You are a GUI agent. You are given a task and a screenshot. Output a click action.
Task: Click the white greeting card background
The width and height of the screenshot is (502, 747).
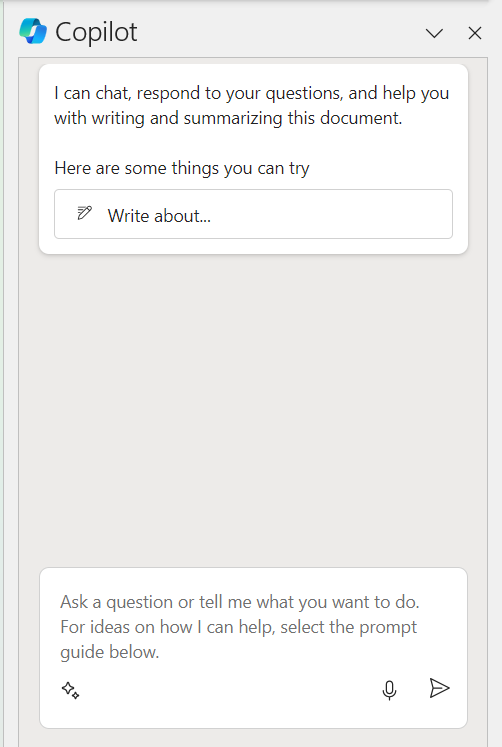tap(253, 145)
